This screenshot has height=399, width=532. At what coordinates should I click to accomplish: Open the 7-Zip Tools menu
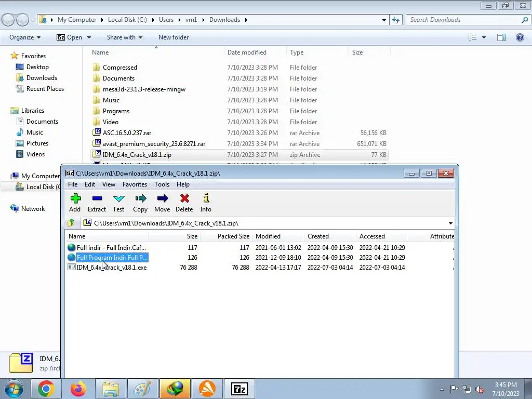click(162, 184)
